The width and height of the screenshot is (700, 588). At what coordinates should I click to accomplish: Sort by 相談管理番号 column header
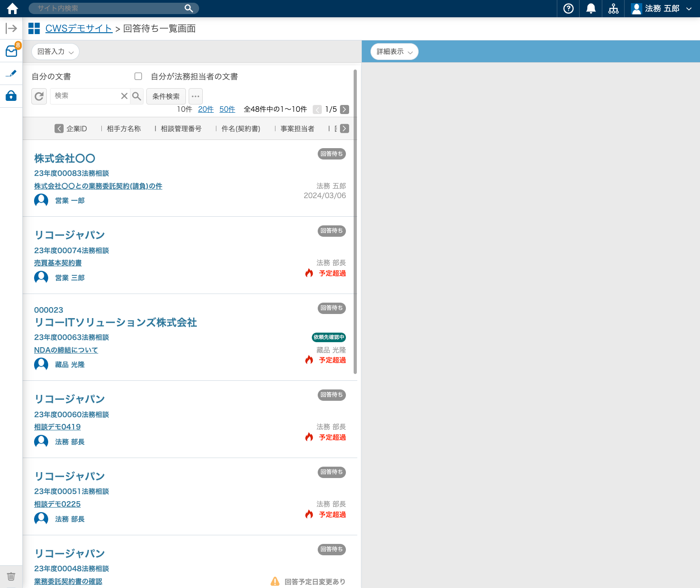click(181, 129)
